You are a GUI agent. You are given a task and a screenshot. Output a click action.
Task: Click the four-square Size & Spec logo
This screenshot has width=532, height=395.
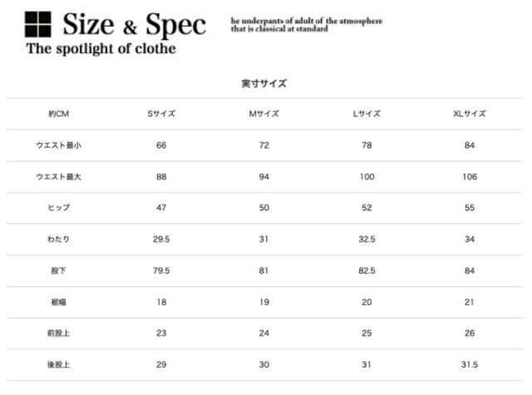39,24
